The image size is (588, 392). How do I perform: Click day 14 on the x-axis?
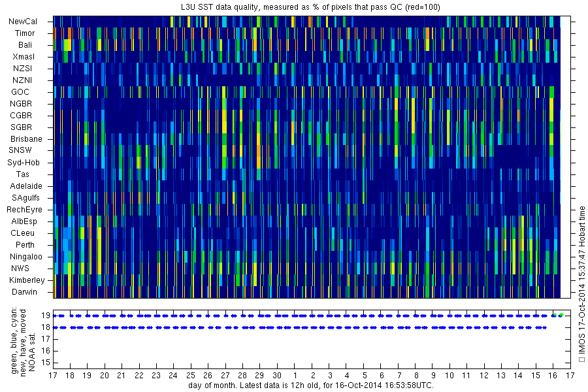(x=518, y=376)
